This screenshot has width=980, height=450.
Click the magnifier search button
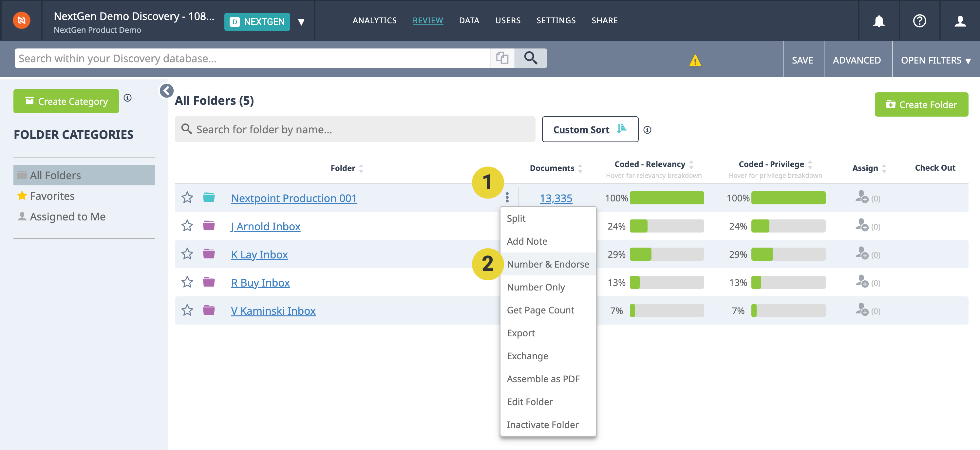(530, 58)
